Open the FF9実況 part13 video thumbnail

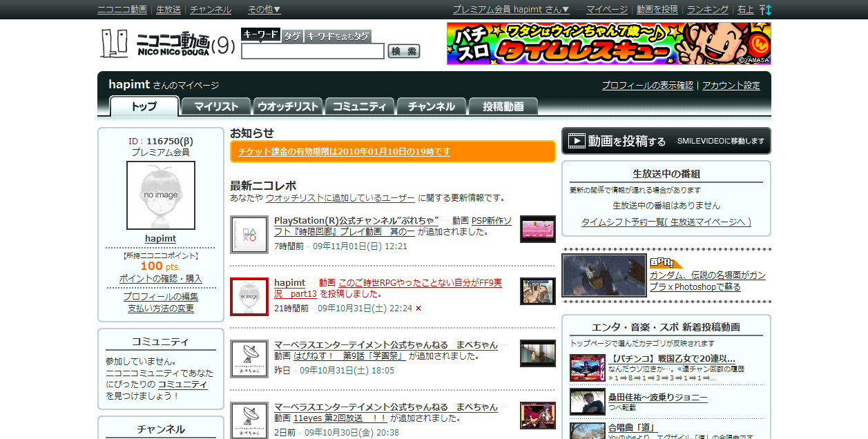pyautogui.click(x=538, y=291)
